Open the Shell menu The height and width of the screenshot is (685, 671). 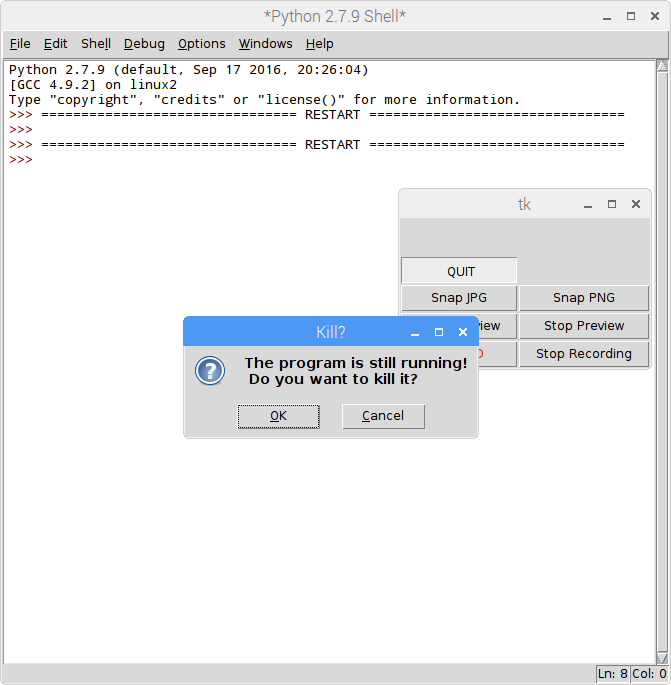click(96, 44)
